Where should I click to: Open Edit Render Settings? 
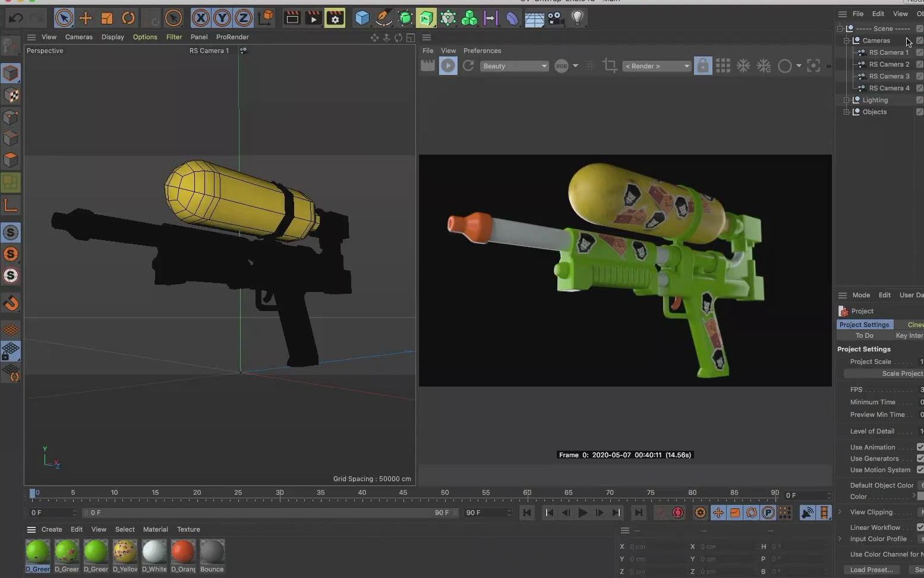[x=335, y=18]
